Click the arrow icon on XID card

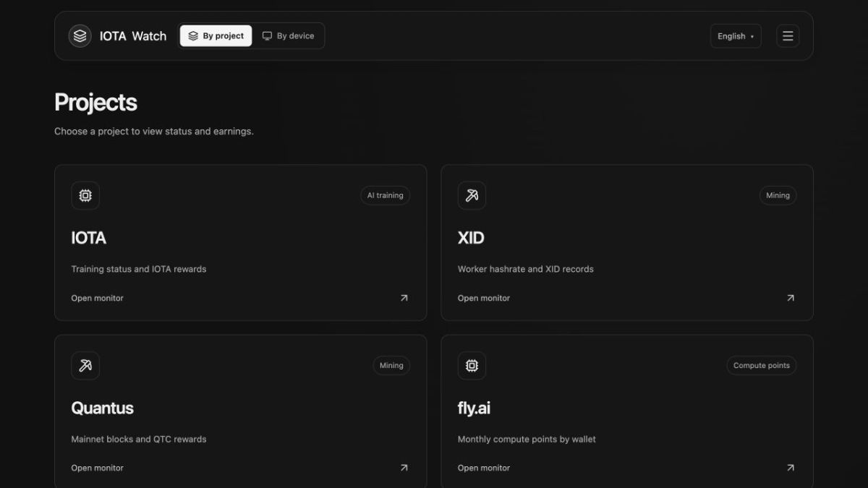pyautogui.click(x=790, y=298)
